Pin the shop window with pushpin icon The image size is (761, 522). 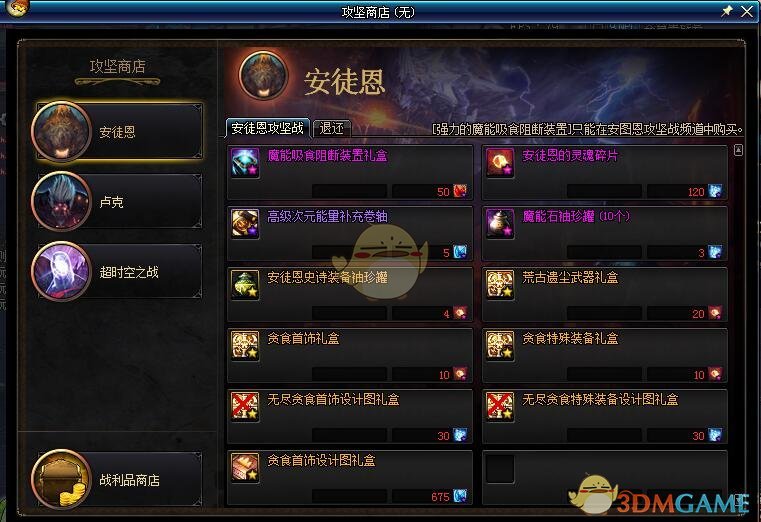(727, 11)
